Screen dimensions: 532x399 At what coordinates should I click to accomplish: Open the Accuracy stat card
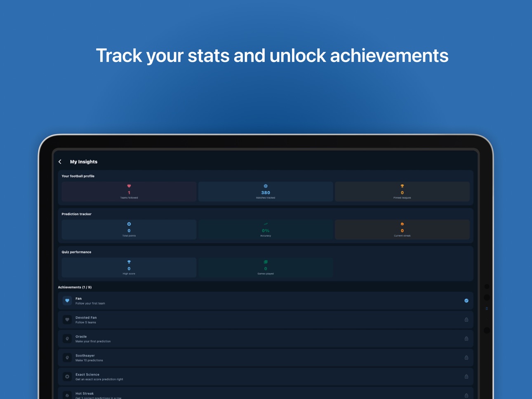coord(266,230)
